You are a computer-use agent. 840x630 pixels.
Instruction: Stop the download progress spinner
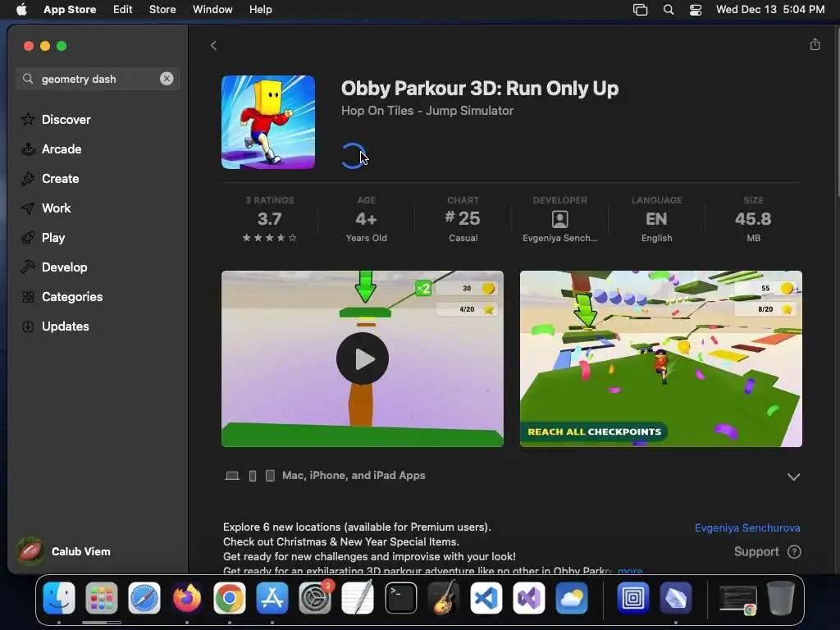(x=353, y=156)
